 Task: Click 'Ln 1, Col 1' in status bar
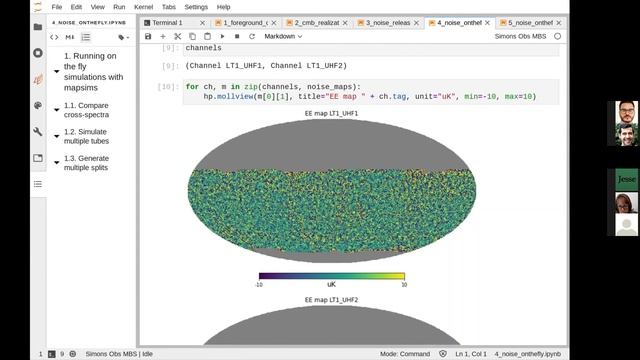pyautogui.click(x=471, y=354)
